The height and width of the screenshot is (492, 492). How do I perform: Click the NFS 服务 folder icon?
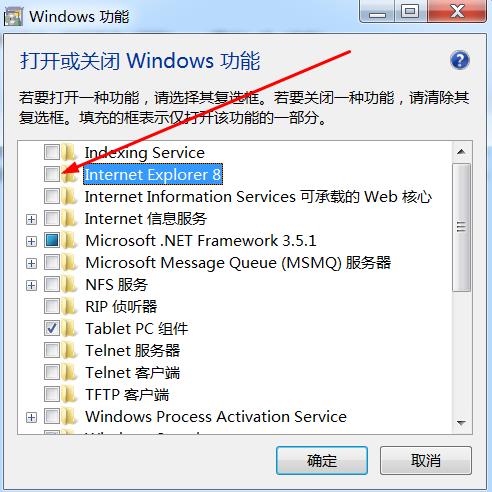pyautogui.click(x=70, y=285)
